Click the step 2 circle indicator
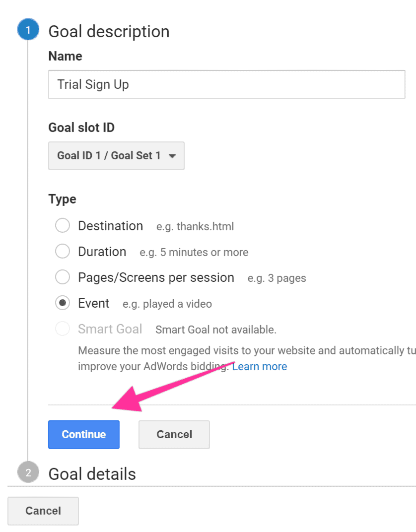This screenshot has width=416, height=532. [28, 472]
